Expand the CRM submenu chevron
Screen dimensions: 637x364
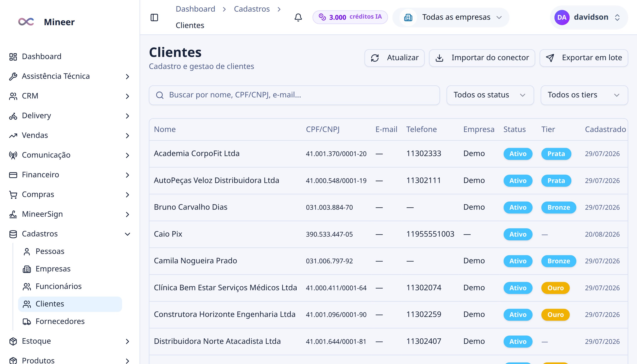pos(128,96)
